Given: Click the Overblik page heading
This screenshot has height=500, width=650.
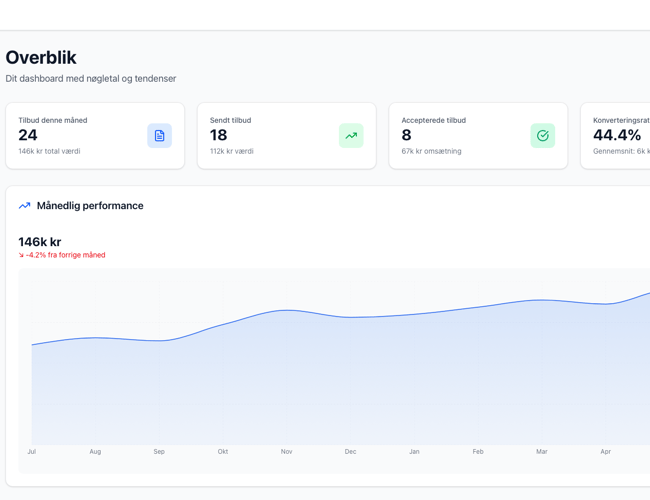Looking at the screenshot, I should (41, 58).
